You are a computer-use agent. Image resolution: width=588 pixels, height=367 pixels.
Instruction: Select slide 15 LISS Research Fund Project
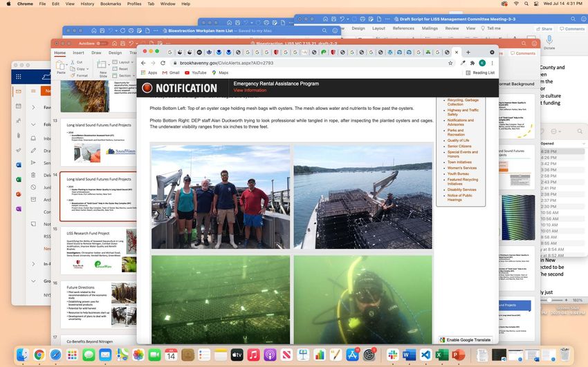98,250
